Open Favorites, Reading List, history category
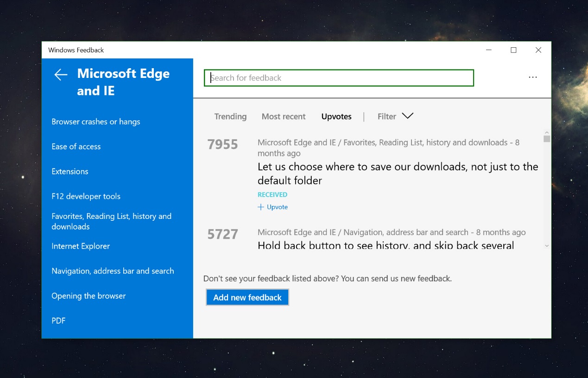Image resolution: width=588 pixels, height=378 pixels. [111, 221]
